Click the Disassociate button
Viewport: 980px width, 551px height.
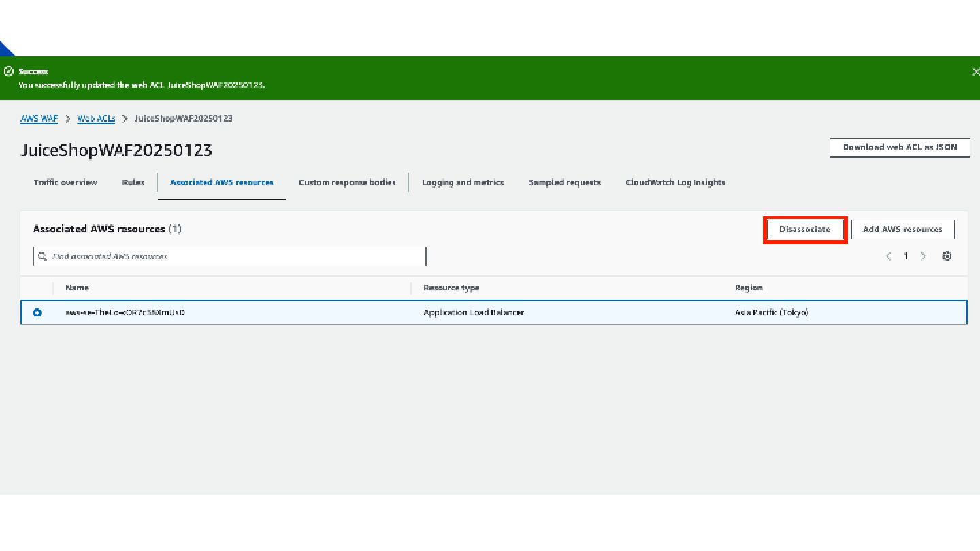805,229
